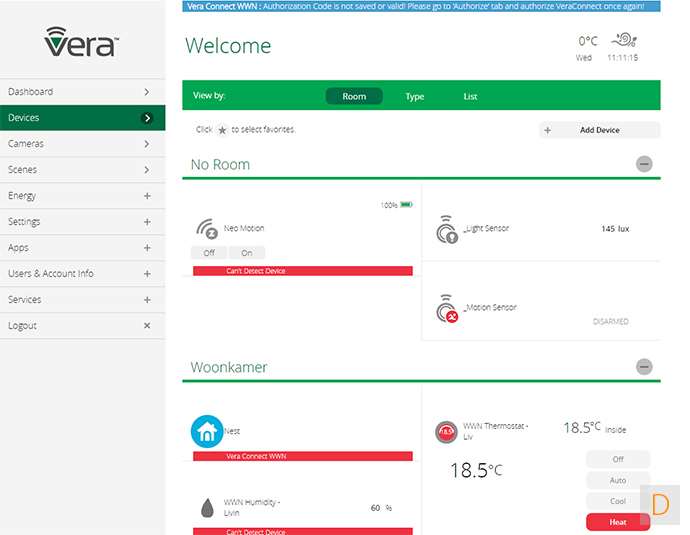The width and height of the screenshot is (690, 535).
Task: Turn Neo Motion On
Action: 246,253
